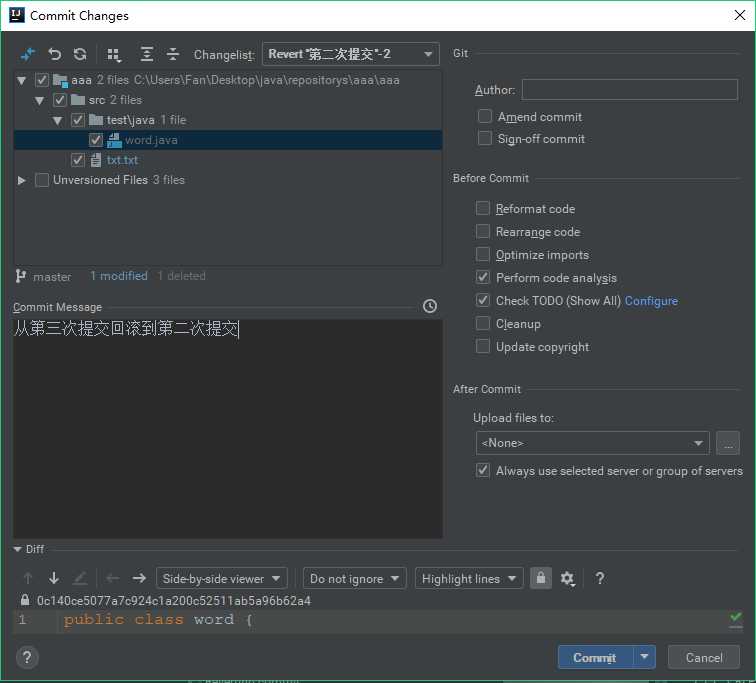This screenshot has height=683, width=756.
Task: Uncheck the src folder checkbox
Action: tap(60, 100)
